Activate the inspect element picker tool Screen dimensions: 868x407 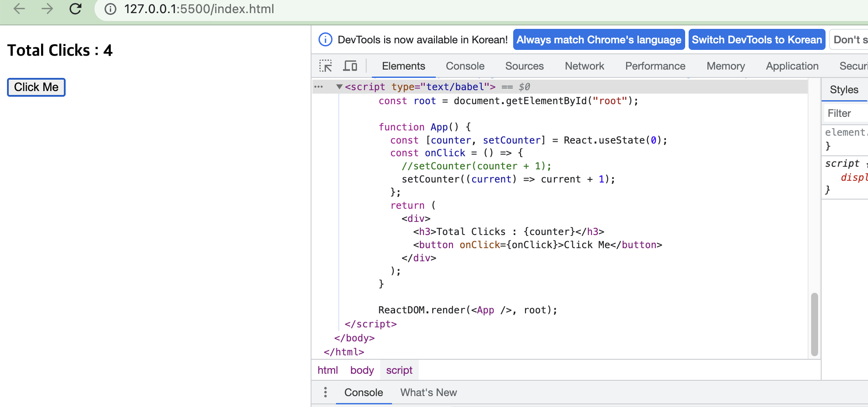[x=325, y=66]
